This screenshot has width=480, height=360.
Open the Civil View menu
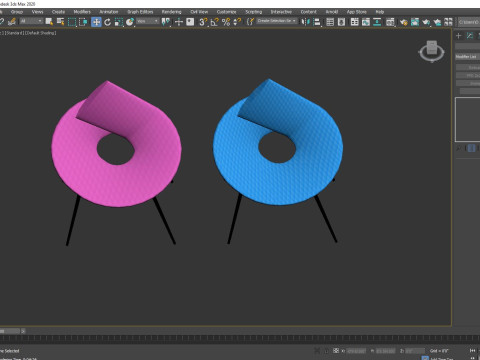(199, 12)
